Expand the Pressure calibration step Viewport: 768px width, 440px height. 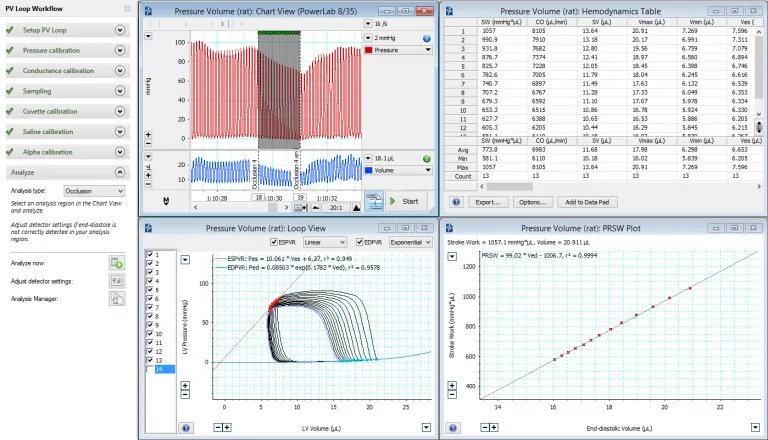(x=120, y=50)
